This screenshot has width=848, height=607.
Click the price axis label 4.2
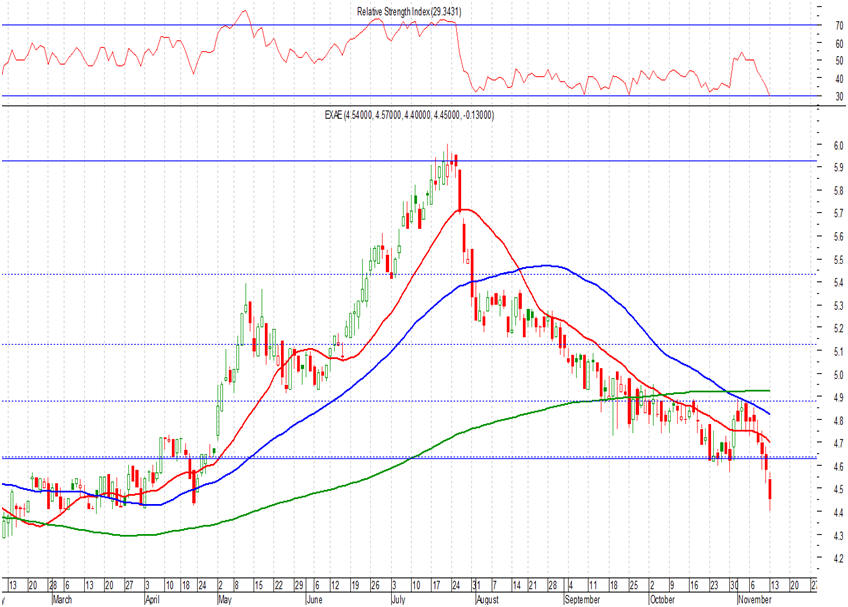(838, 558)
